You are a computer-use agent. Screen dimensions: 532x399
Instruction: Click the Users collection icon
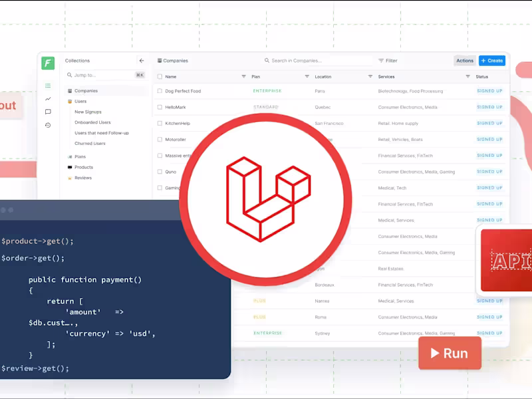(70, 101)
